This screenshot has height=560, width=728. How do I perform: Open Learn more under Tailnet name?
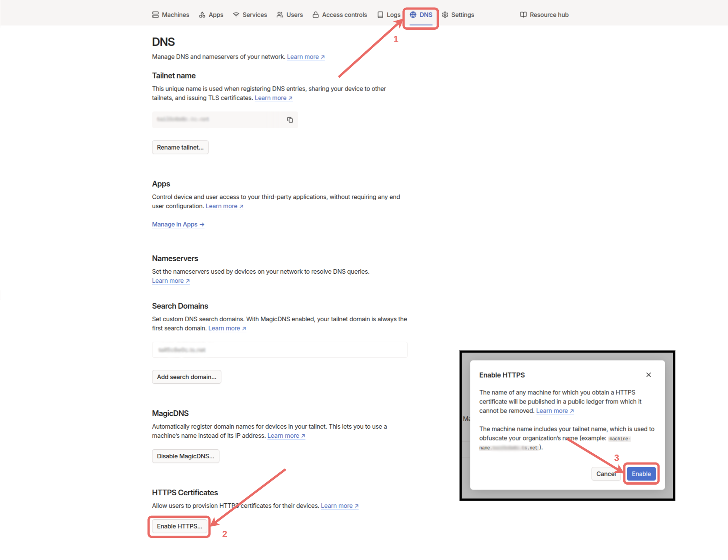[x=273, y=98]
